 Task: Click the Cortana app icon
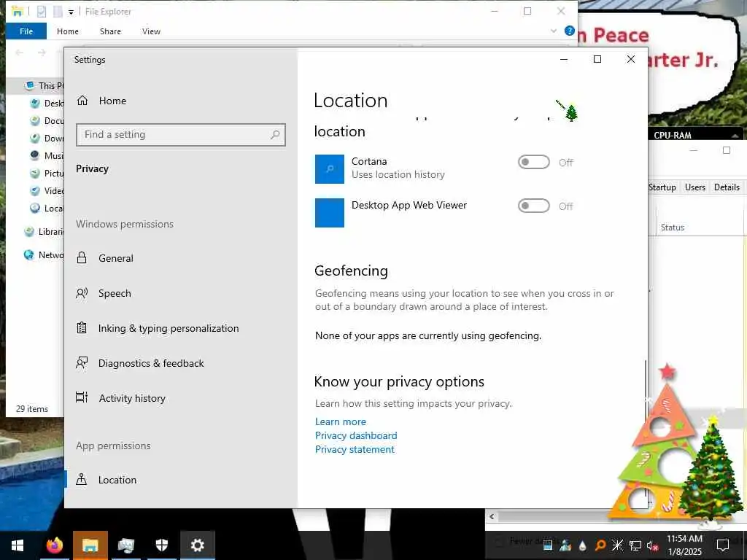[329, 169]
